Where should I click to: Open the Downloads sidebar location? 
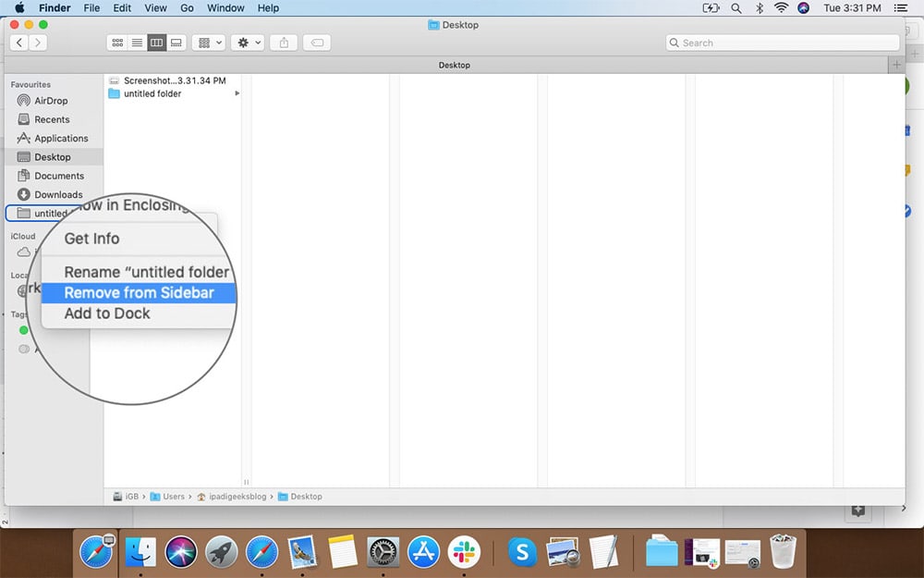coord(58,194)
